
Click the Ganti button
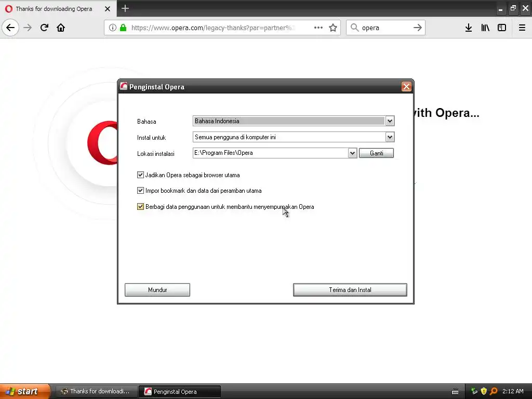click(x=376, y=153)
